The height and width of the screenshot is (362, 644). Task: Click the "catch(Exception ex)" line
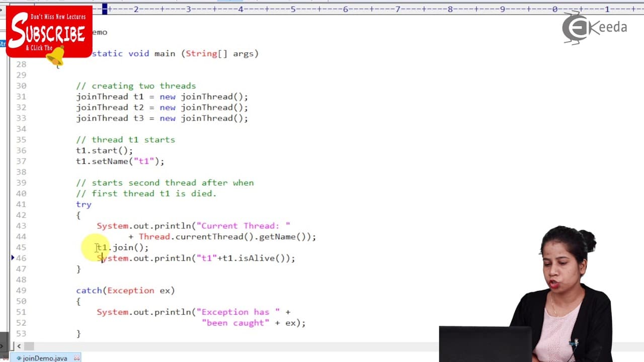125,290
